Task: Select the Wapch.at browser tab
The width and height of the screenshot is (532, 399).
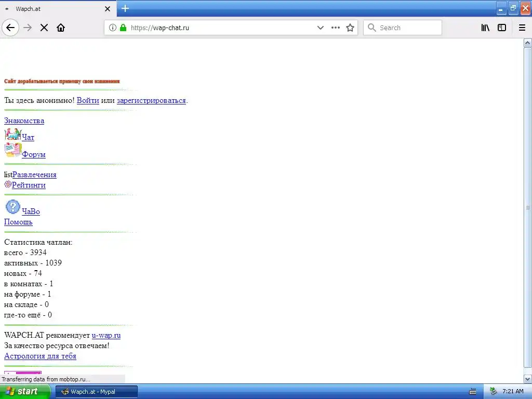Action: point(58,9)
